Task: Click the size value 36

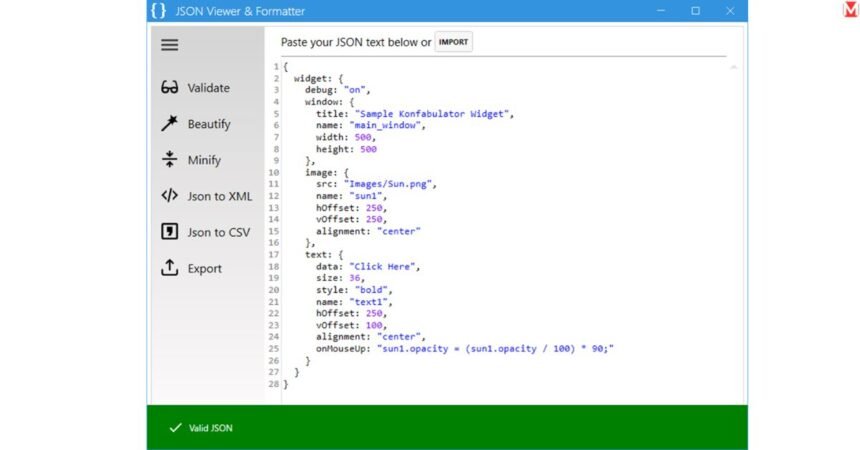Action: pyautogui.click(x=354, y=278)
